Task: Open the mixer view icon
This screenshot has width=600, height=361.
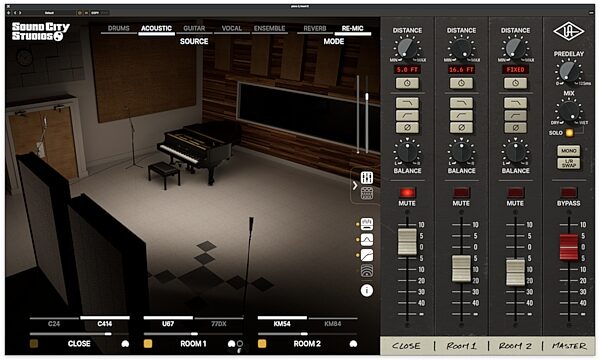Action: tap(367, 177)
